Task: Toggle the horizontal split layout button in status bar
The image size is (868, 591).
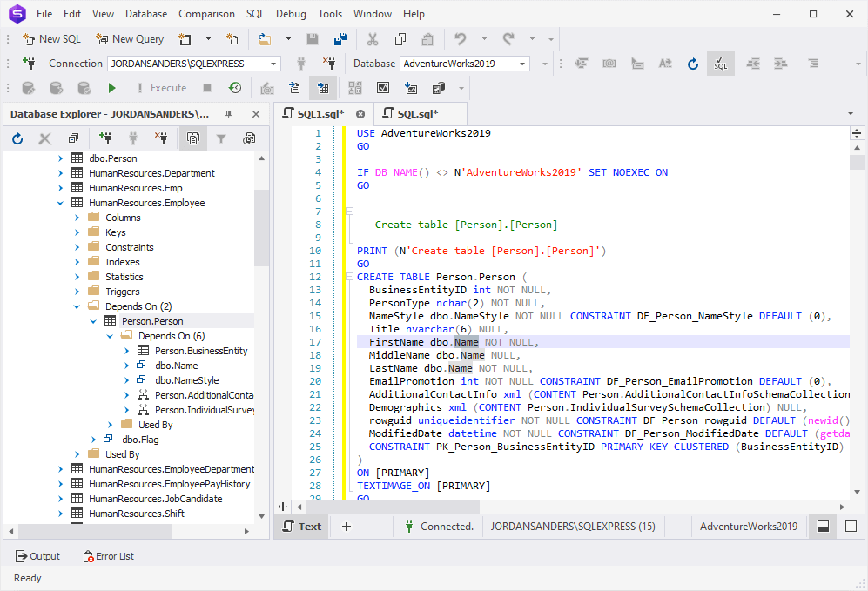Action: pos(823,527)
